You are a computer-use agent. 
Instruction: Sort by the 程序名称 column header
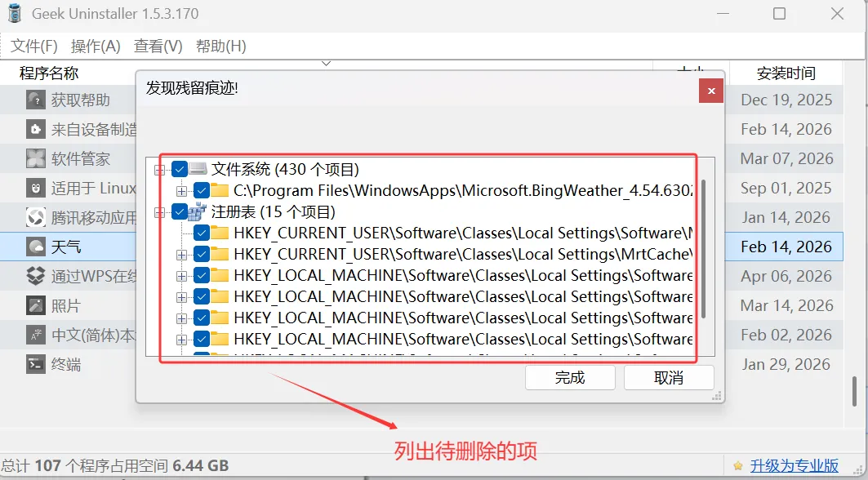tap(49, 73)
